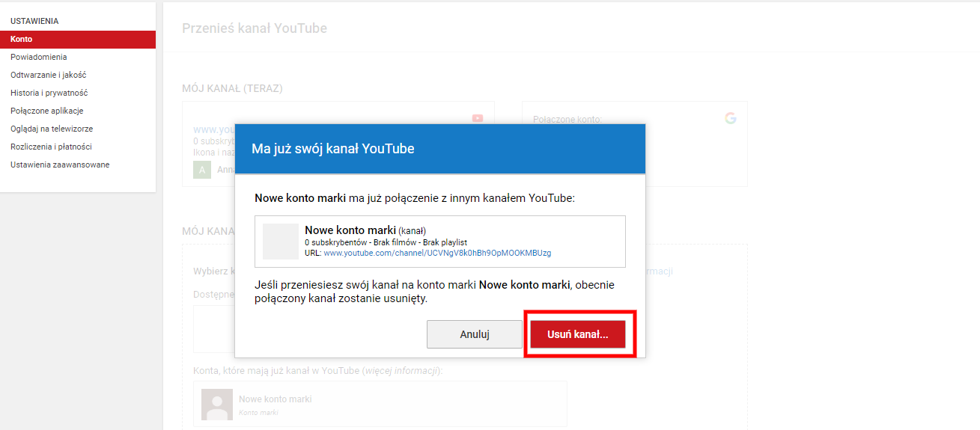Click the bold Nowe konto marki channel name
Viewport: 980px width, 430px height.
point(350,230)
